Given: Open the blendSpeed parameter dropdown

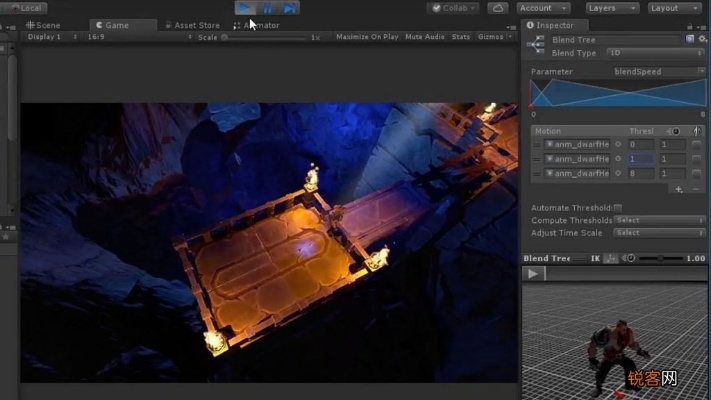Looking at the screenshot, I should [658, 72].
